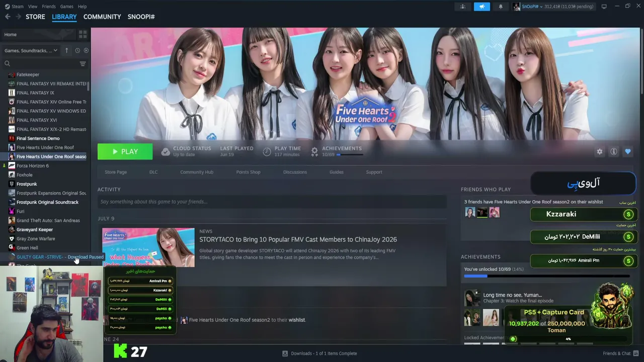Expand the Games, Soundtracks filter dropdown

pos(31,50)
